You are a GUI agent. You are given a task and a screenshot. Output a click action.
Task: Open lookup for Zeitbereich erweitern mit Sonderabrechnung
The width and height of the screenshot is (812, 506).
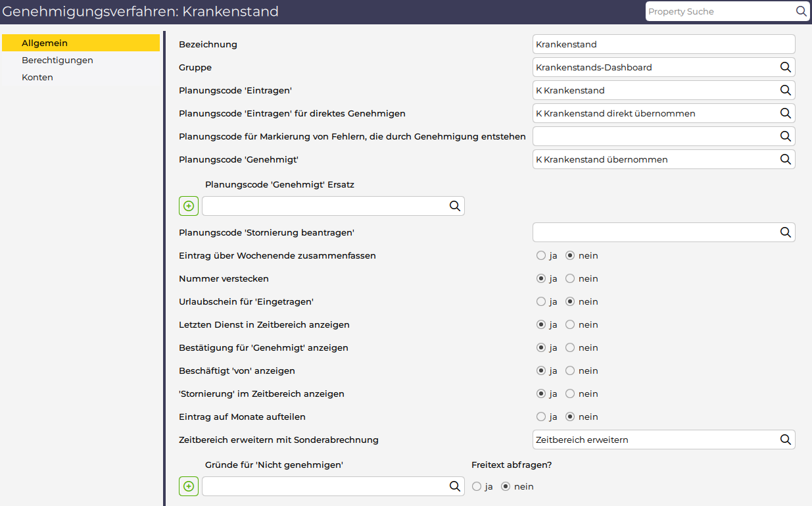click(785, 440)
